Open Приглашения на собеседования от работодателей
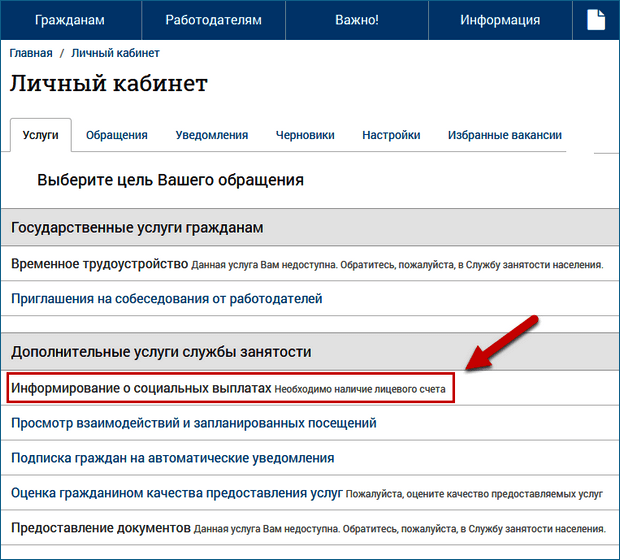Screen dimensions: 620x560 pos(167,298)
